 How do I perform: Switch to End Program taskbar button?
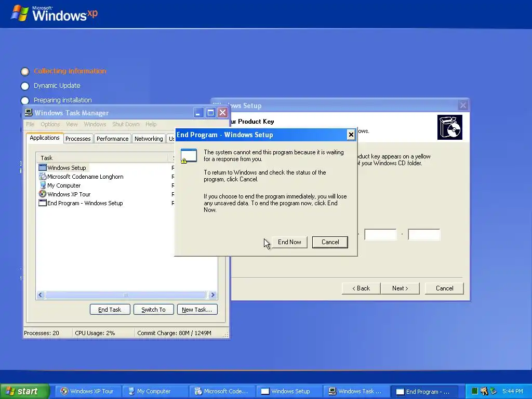tap(423, 391)
